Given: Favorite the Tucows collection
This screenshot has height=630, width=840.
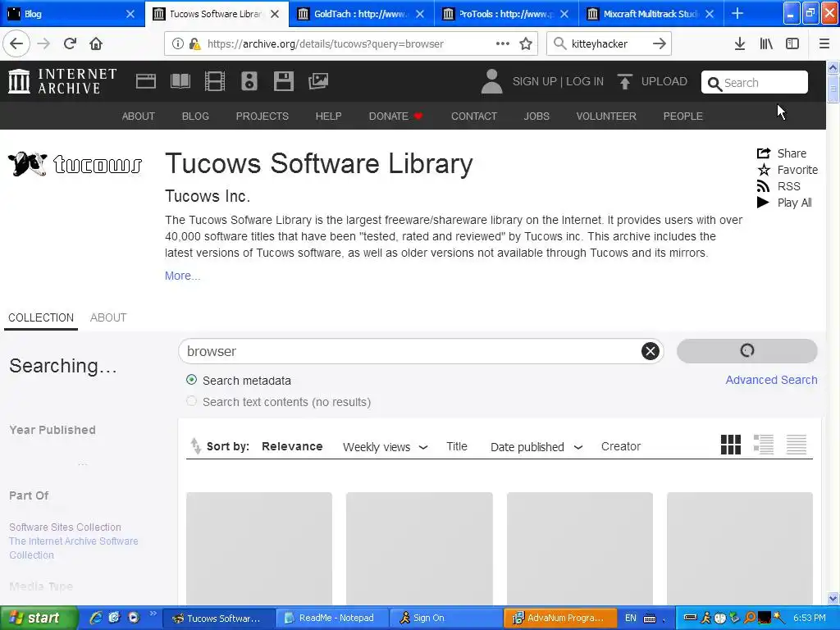Looking at the screenshot, I should pyautogui.click(x=787, y=170).
